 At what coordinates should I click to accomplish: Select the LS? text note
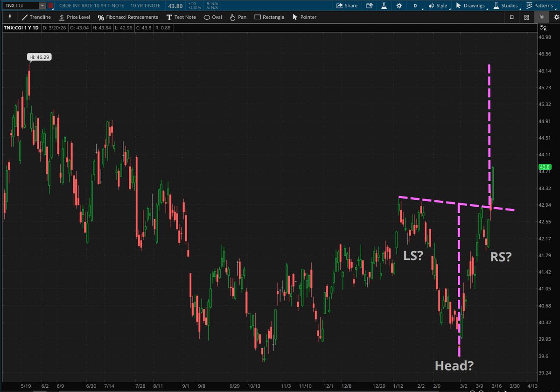click(x=413, y=255)
